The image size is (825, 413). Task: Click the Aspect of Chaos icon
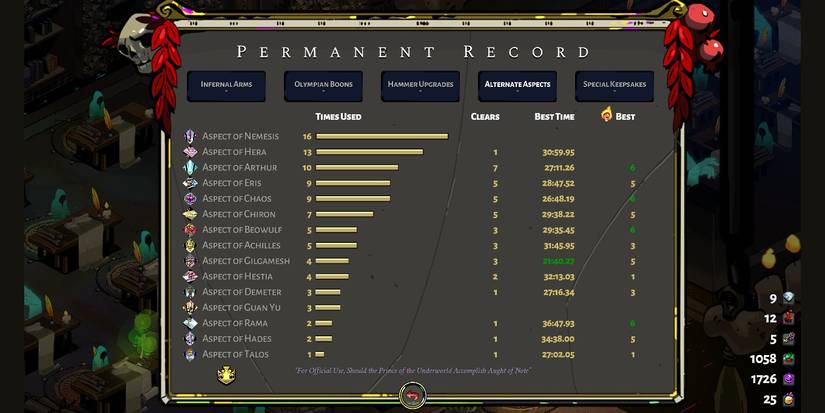(190, 199)
